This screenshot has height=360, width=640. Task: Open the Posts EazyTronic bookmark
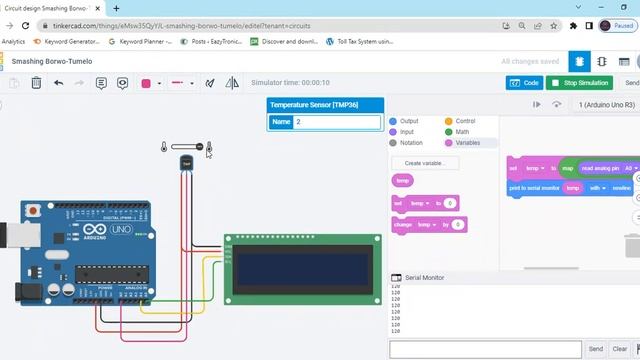tap(211, 42)
